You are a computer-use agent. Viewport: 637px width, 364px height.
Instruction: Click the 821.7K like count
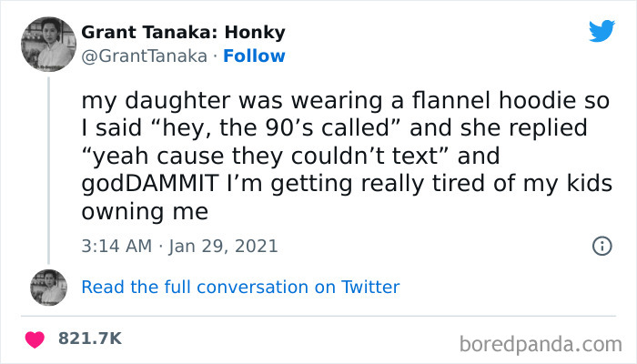pos(89,339)
